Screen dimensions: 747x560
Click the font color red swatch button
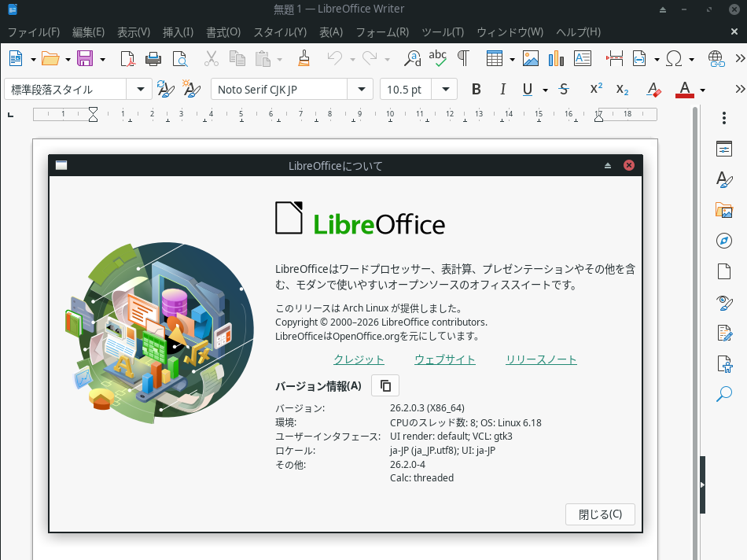pos(684,89)
